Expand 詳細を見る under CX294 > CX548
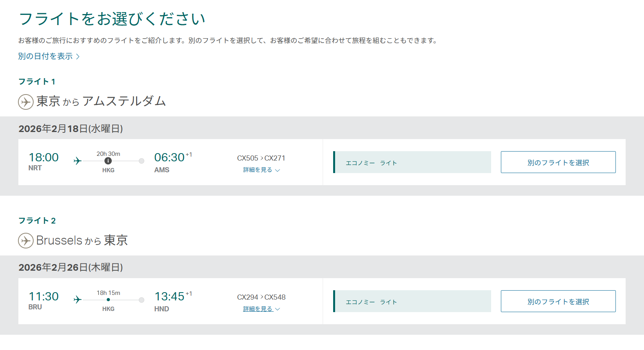644x350 pixels. (x=261, y=309)
